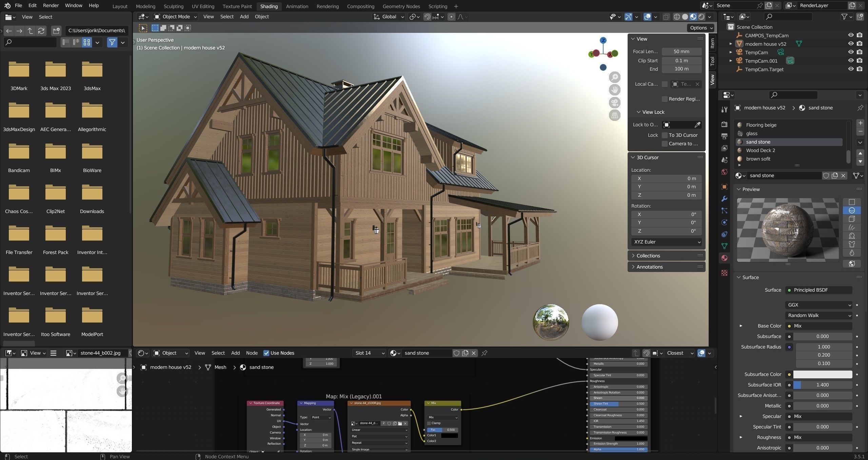Screen dimensions: 868x460
Task: Click Principled BSDF surface button
Action: click(818, 290)
